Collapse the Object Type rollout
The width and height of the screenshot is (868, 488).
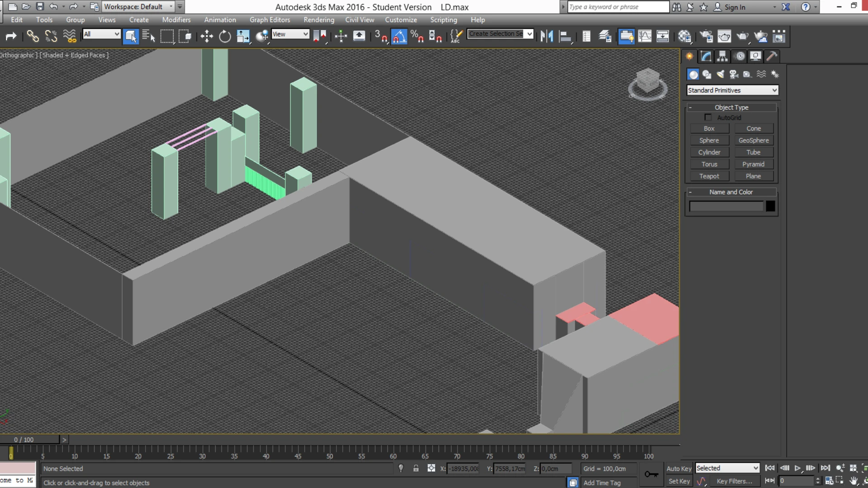[731, 108]
